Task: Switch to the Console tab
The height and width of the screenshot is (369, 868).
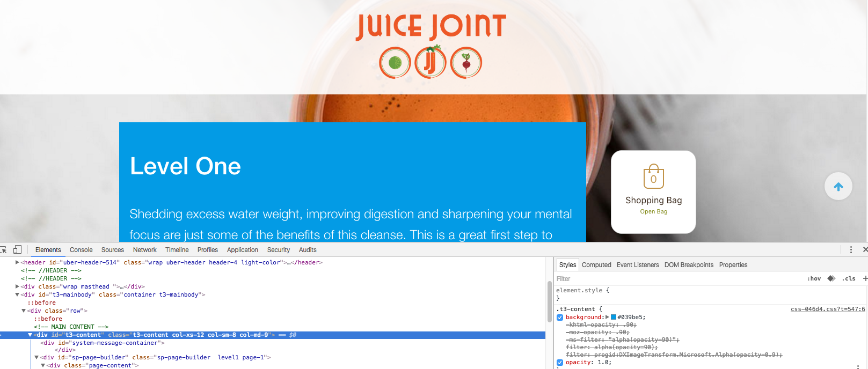Action: click(x=81, y=250)
